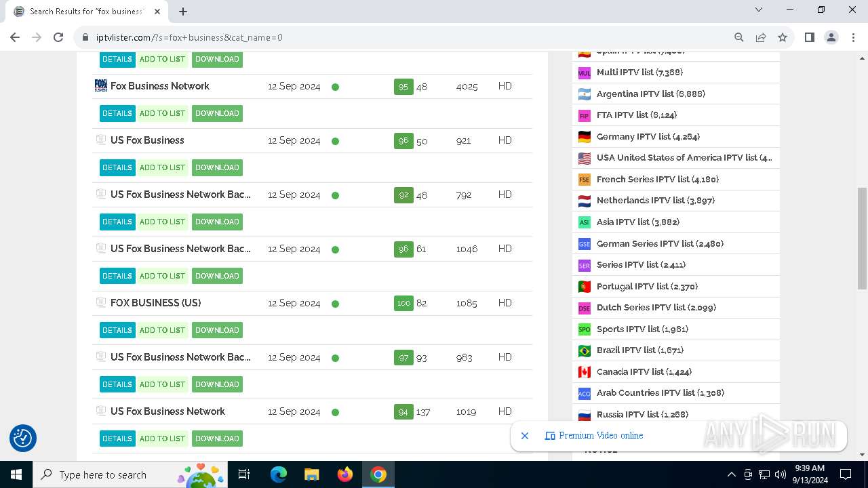This screenshot has height=488, width=868.
Task: Click the Portugal flag icon
Action: (x=585, y=287)
